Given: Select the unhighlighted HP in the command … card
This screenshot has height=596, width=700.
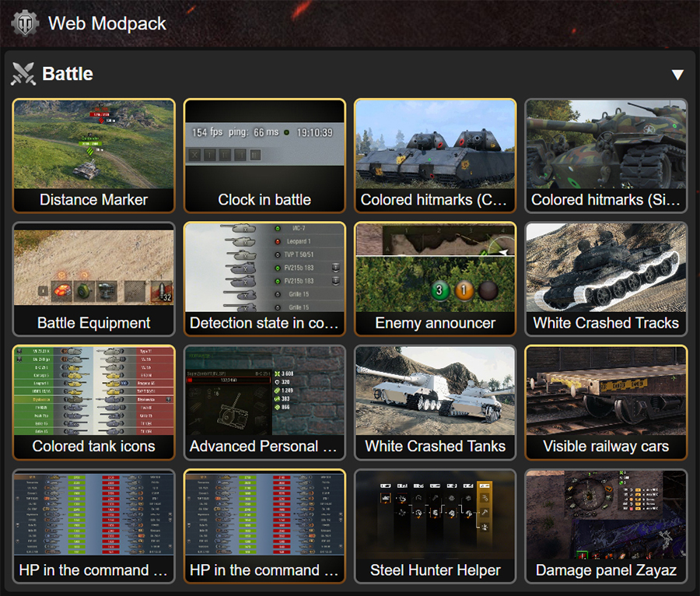Looking at the screenshot, I should [94, 526].
